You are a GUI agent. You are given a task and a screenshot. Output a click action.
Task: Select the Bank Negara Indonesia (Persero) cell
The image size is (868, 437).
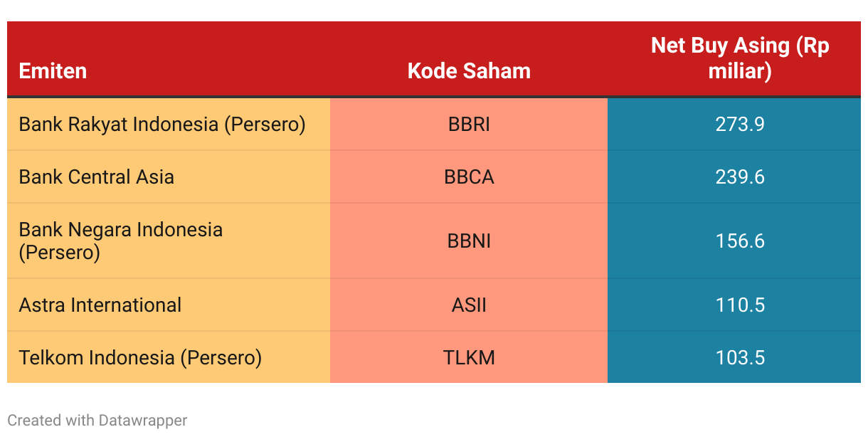coord(169,241)
